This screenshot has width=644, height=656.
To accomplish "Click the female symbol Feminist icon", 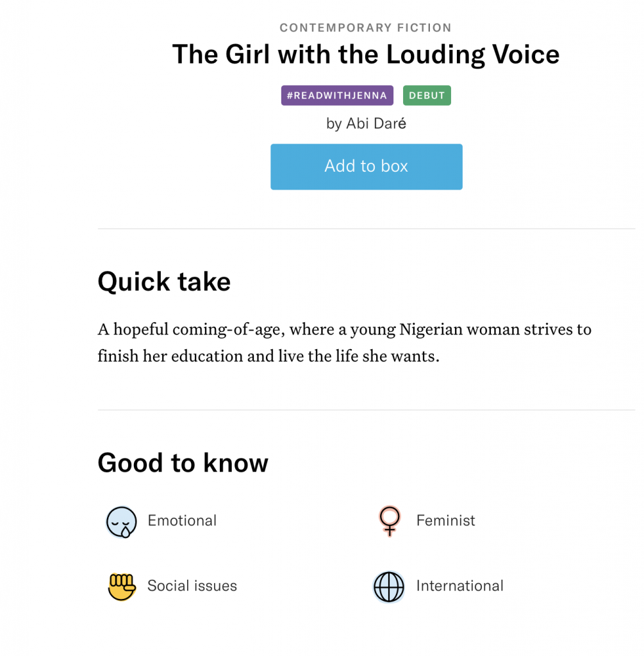I will tap(389, 520).
